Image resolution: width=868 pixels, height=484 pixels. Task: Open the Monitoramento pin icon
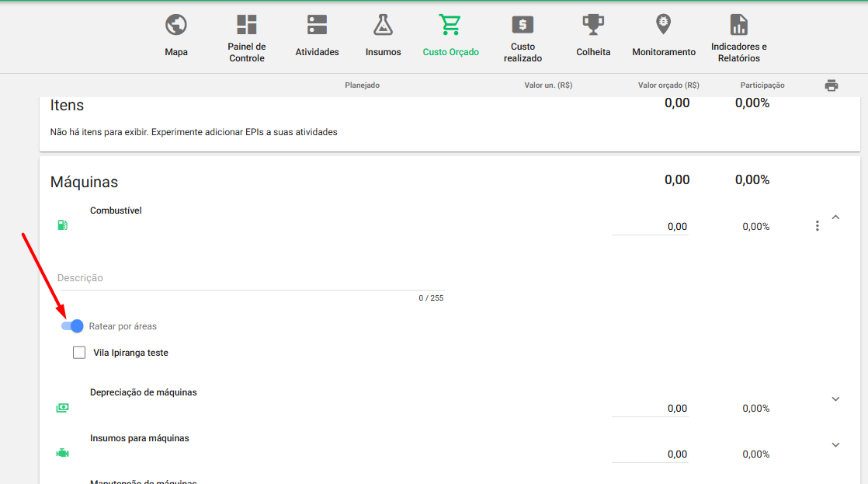(x=664, y=25)
